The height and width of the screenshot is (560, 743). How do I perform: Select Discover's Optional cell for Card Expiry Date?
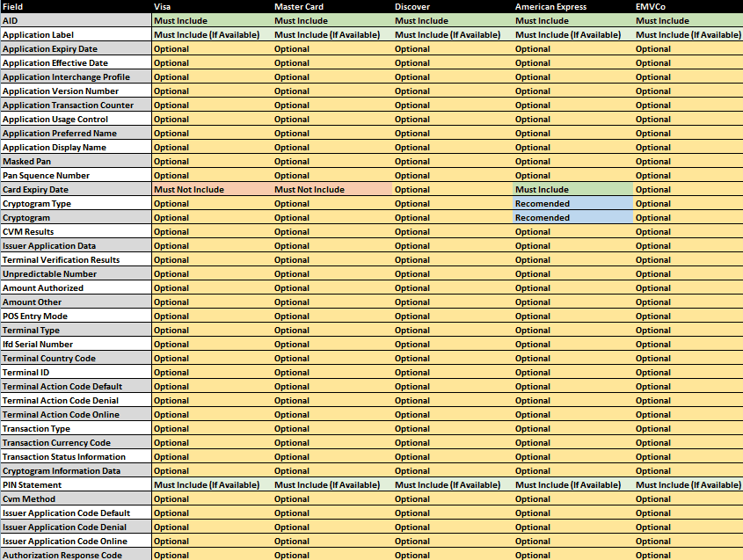[x=453, y=189]
